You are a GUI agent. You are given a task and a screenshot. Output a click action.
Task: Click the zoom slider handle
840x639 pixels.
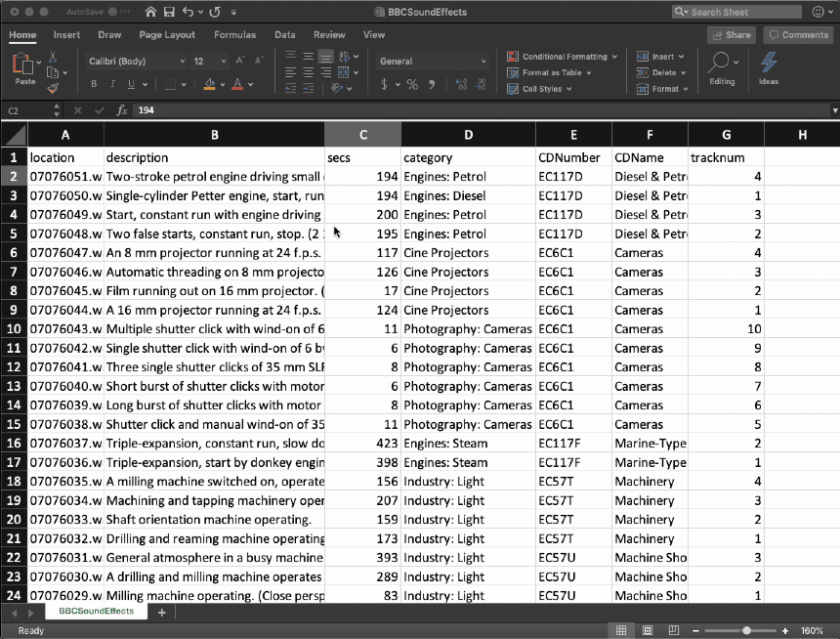[x=746, y=630]
